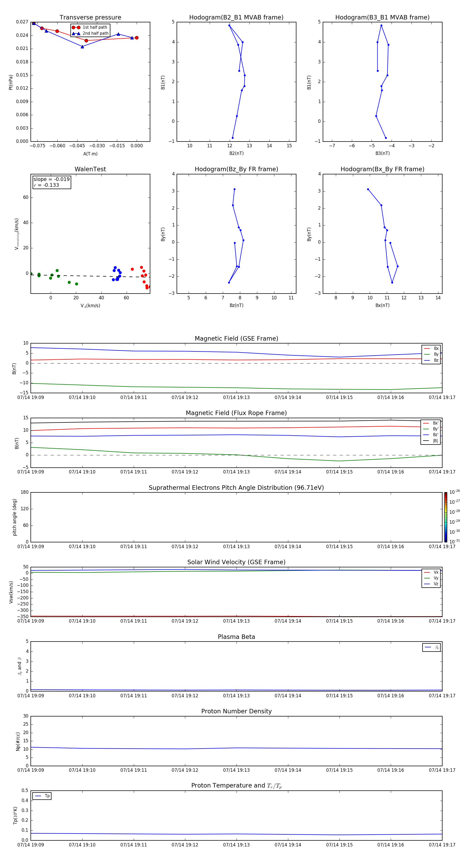
Task: Click the βp legend in Plasma Beta plot
Action: click(431, 647)
